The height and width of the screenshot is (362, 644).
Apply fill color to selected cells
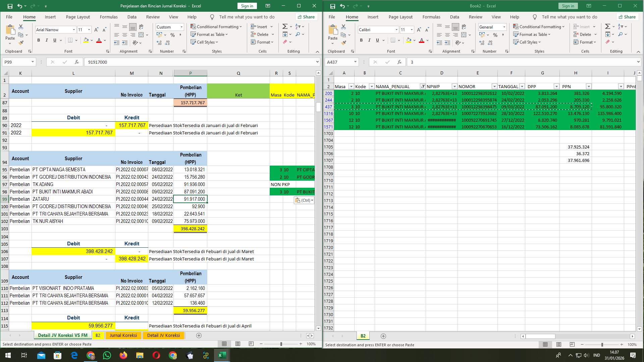point(86,40)
